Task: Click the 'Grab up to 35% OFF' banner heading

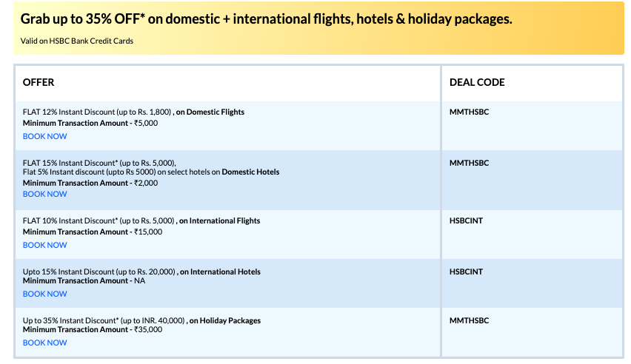Action: click(x=266, y=19)
